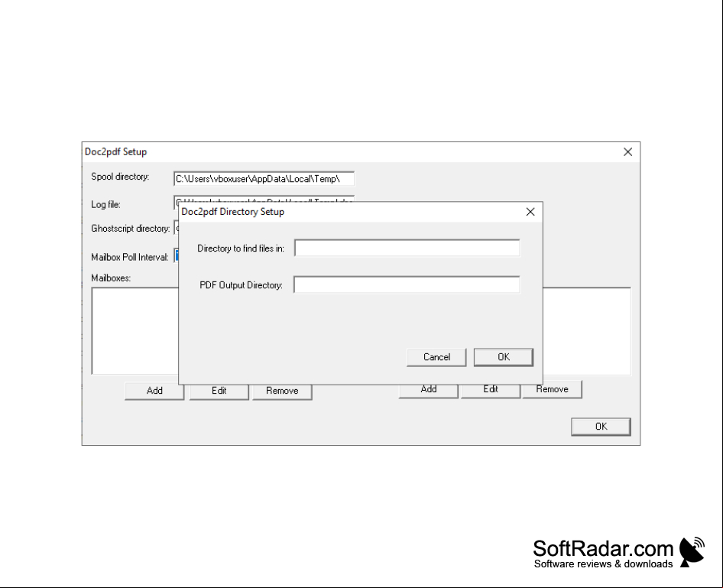Viewport: 723px width, 588px height.
Task: Click the 'Ghostscript directory:' label
Action: 131,229
